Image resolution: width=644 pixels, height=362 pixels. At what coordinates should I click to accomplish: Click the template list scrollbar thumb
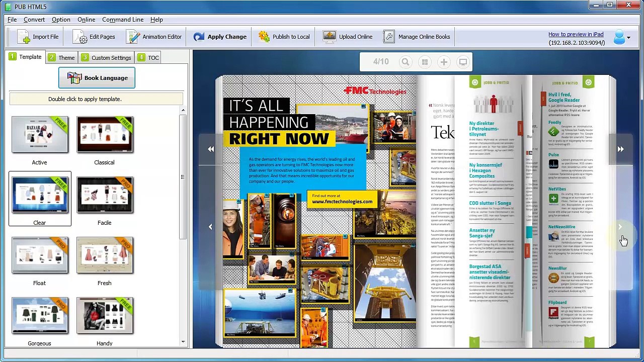tap(183, 177)
